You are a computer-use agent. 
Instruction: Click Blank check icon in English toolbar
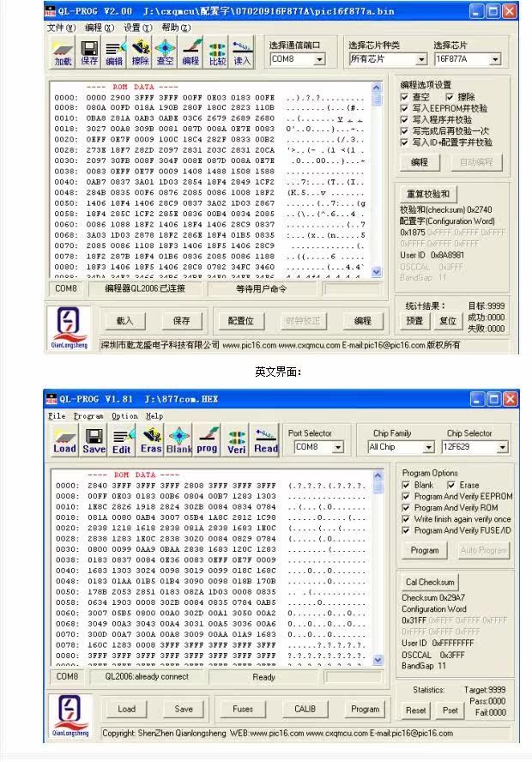click(179, 440)
